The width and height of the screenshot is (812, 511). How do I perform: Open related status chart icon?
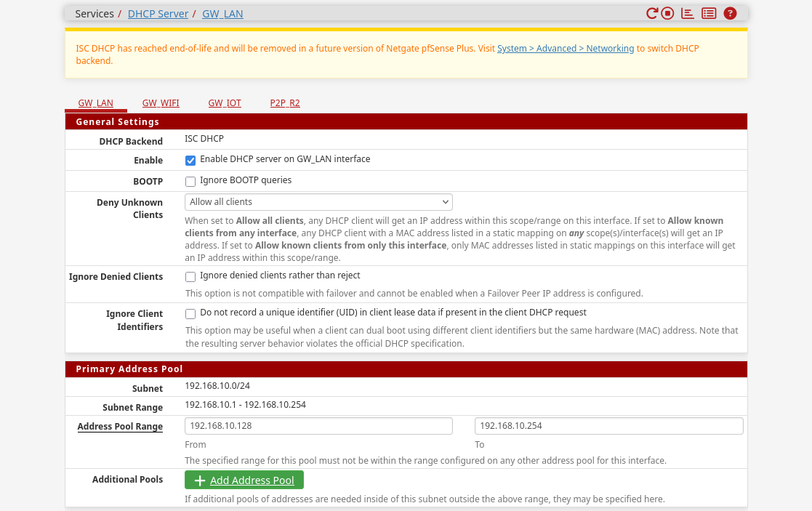tap(688, 14)
